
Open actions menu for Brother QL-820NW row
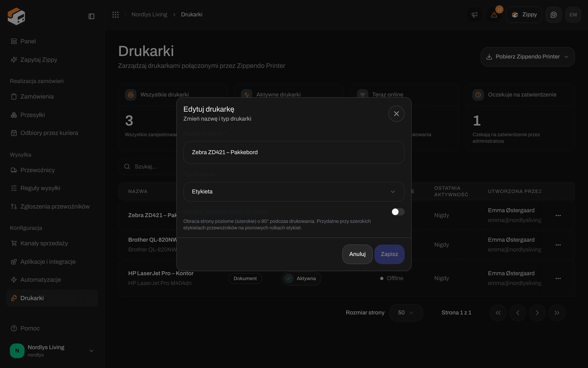558,245
